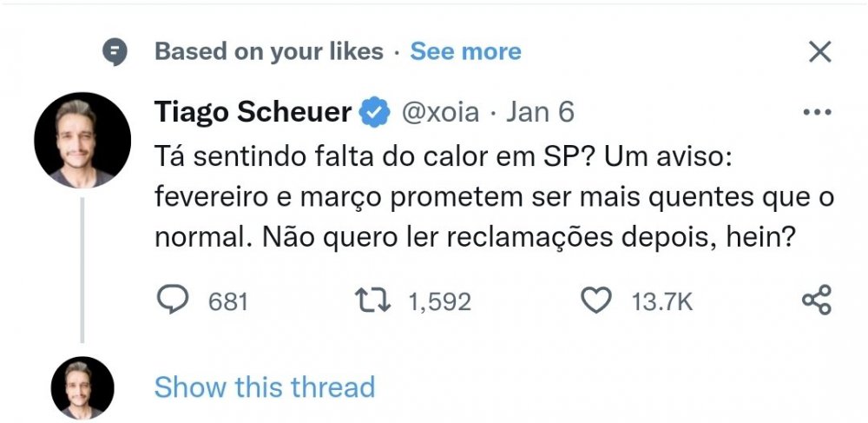The width and height of the screenshot is (868, 423).
Task: Click the blue verified badge next to Tiago Scheuer
Action: click(375, 112)
